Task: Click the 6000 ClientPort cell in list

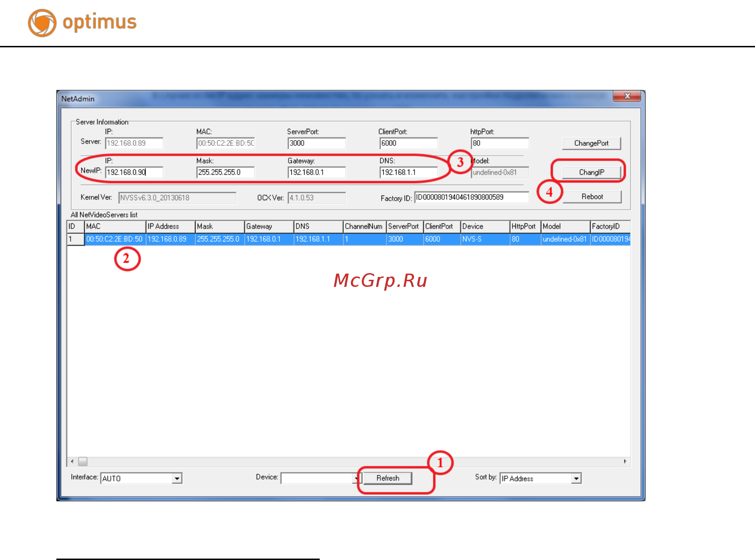Action: click(442, 239)
